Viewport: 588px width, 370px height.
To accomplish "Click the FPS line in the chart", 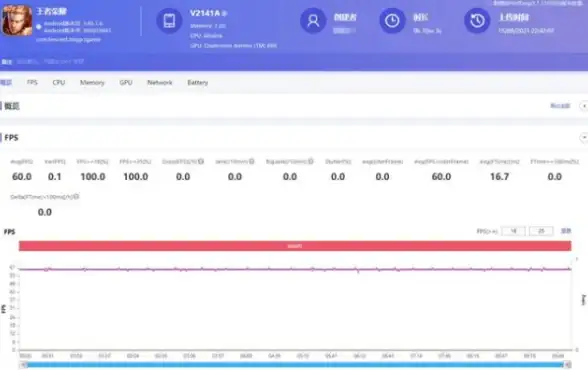I will click(295, 269).
